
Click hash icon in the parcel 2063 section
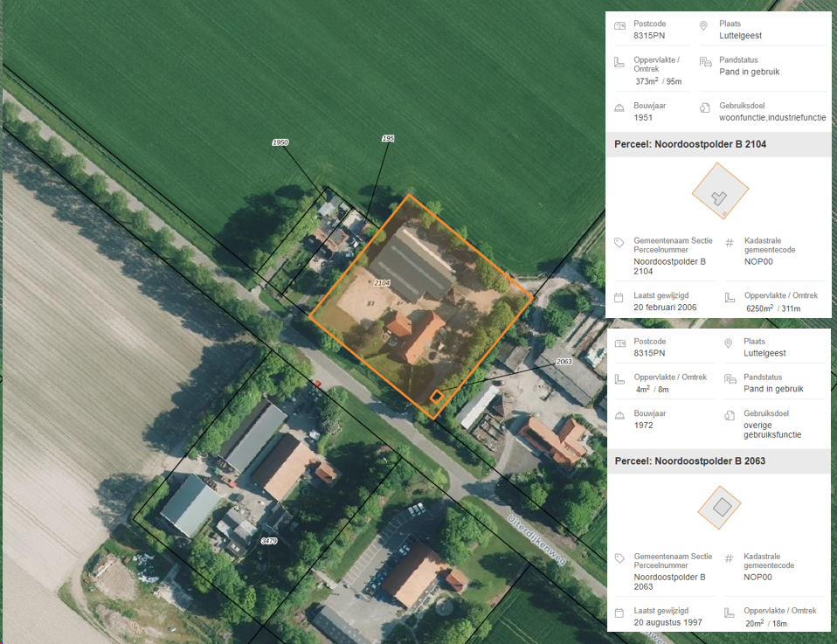(x=729, y=558)
